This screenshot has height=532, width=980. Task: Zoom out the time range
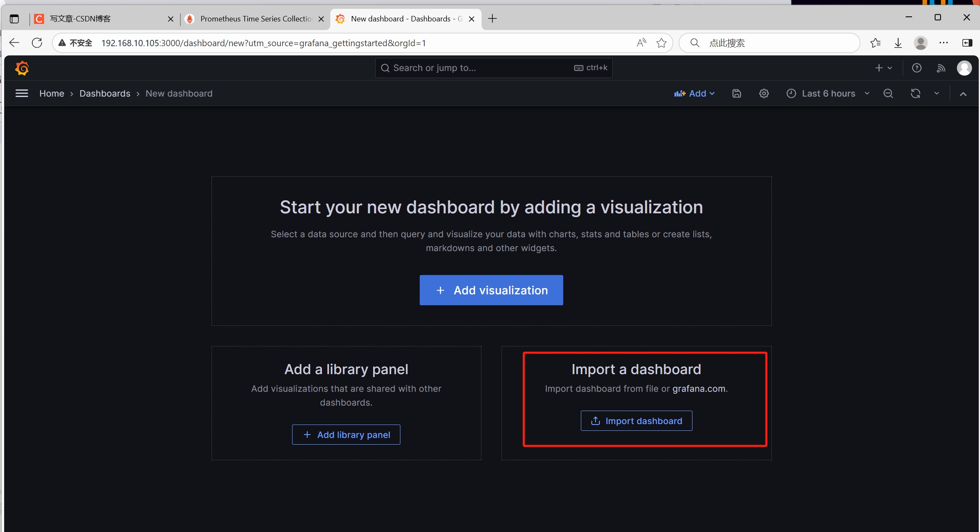(x=888, y=93)
